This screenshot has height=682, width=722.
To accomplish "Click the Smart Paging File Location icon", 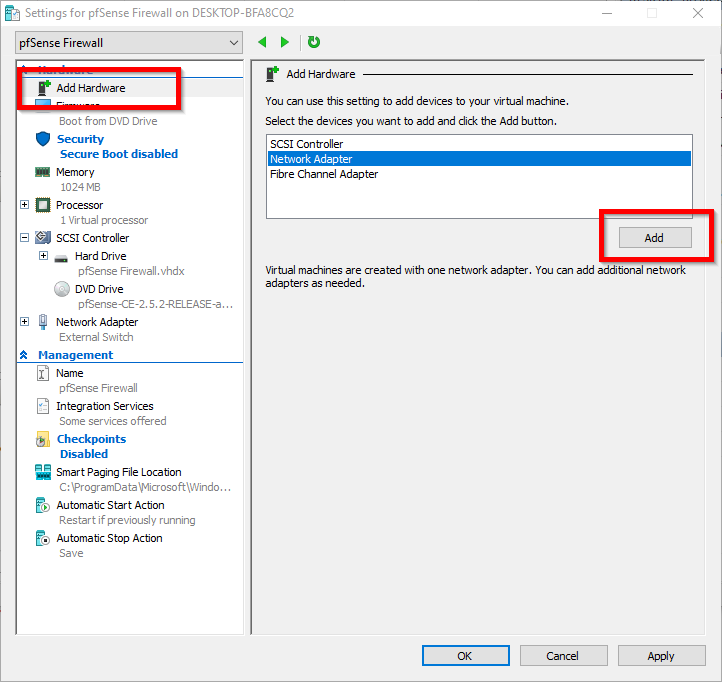I will [x=43, y=472].
